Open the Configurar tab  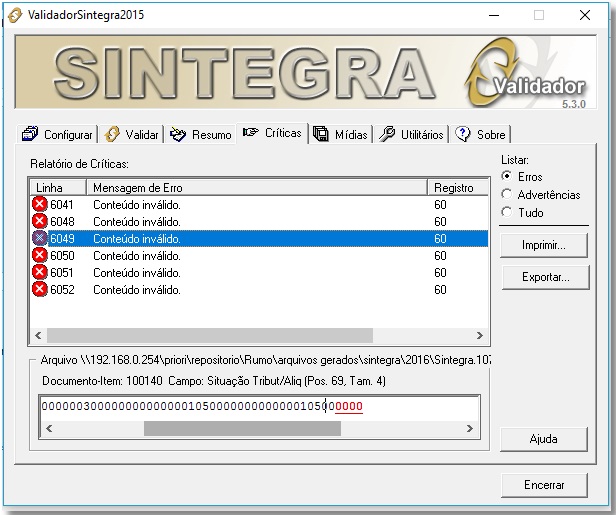click(58, 135)
